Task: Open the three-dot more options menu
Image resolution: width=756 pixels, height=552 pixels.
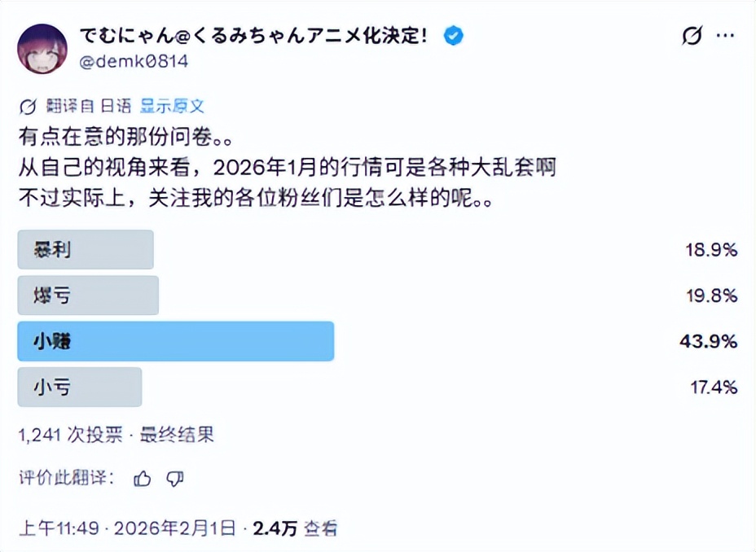Action: pos(725,36)
